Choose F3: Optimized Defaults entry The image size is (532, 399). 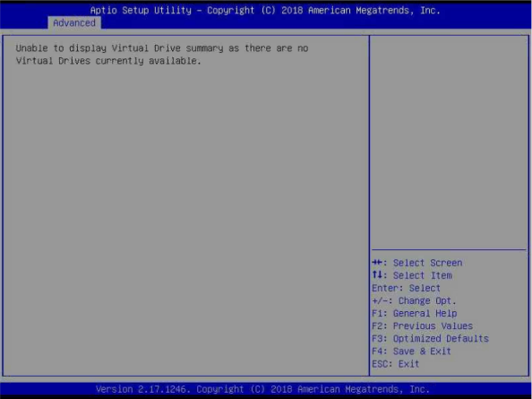430,339
